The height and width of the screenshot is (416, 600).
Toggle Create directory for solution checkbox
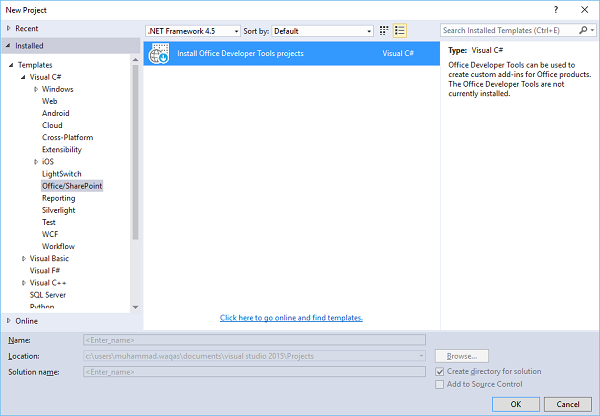[440, 371]
